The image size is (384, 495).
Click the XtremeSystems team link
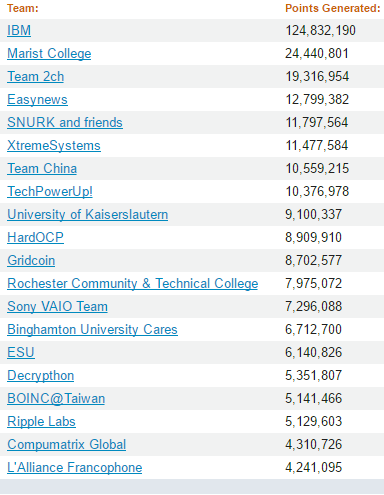point(54,146)
